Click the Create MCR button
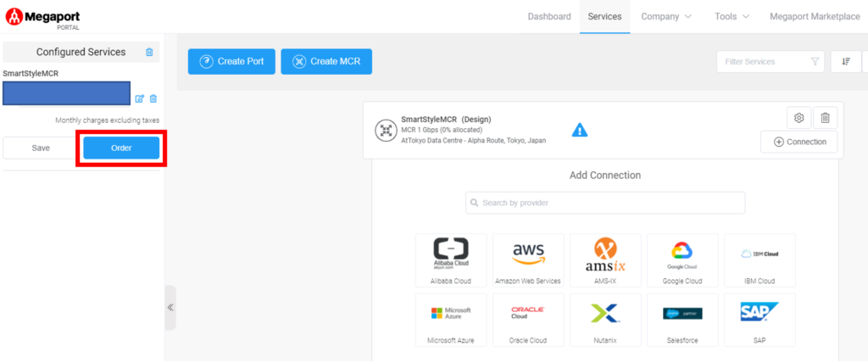 pos(326,62)
